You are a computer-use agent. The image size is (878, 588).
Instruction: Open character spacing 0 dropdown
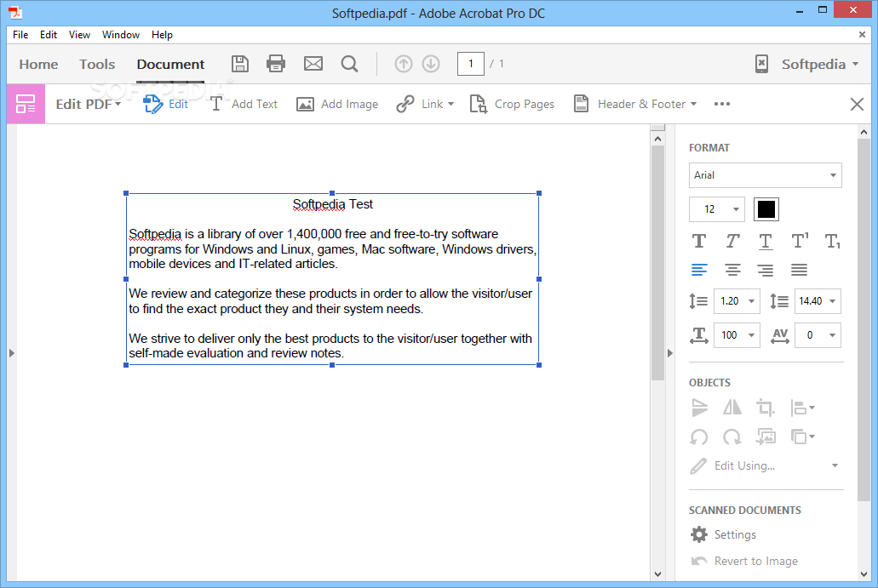click(818, 335)
